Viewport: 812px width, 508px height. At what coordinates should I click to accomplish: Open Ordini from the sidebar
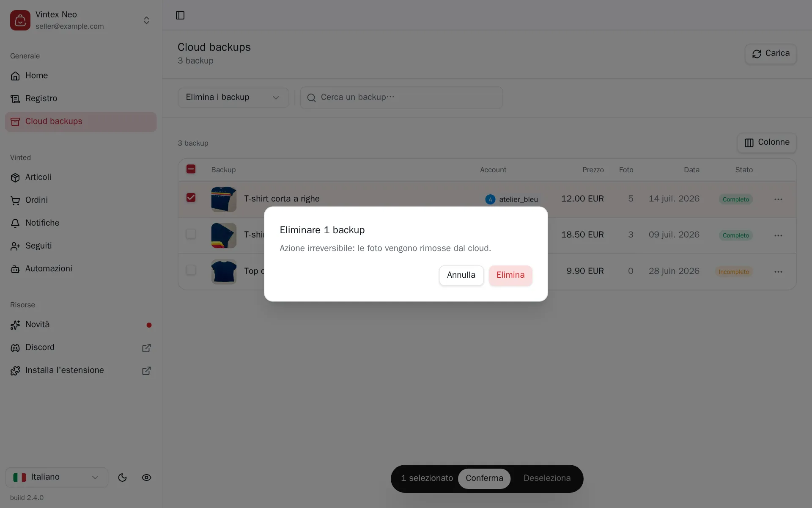pyautogui.click(x=81, y=200)
